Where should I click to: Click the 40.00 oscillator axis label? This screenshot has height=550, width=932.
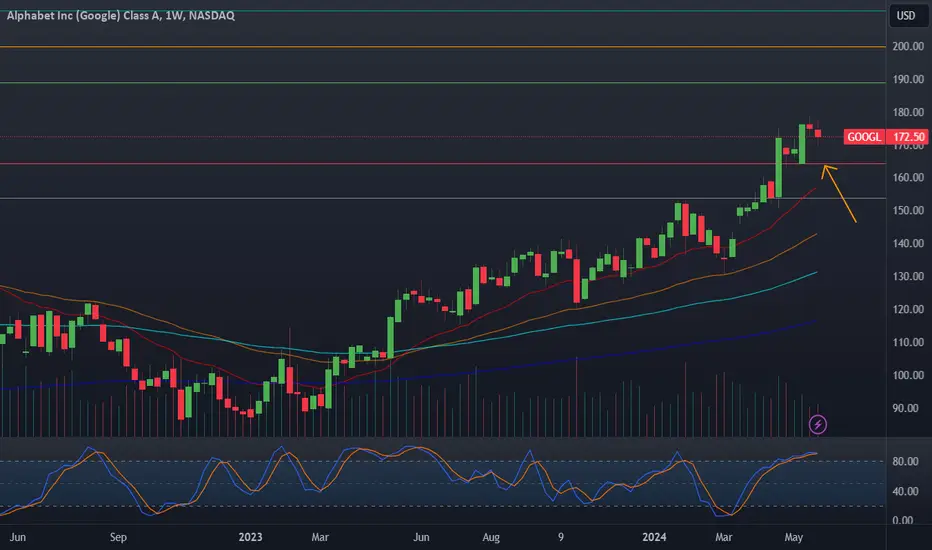905,491
